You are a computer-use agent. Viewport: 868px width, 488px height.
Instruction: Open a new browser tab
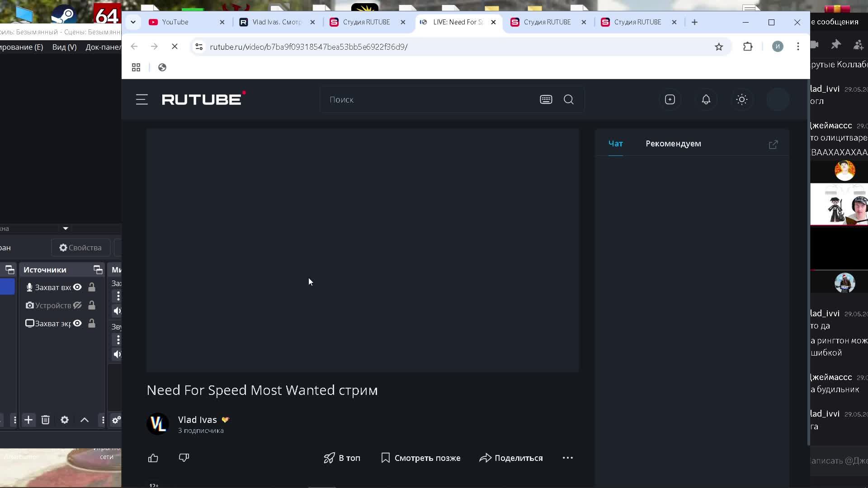[695, 22]
